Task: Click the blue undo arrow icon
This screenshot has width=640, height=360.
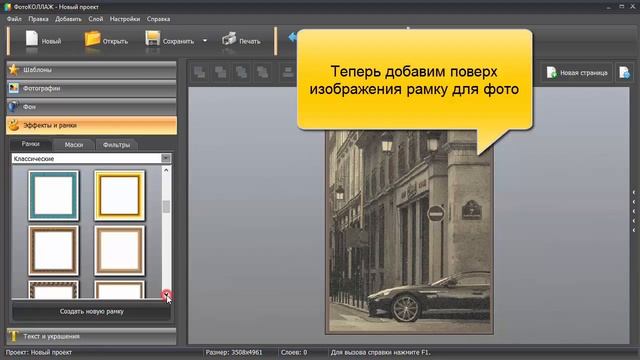Action: [x=292, y=38]
